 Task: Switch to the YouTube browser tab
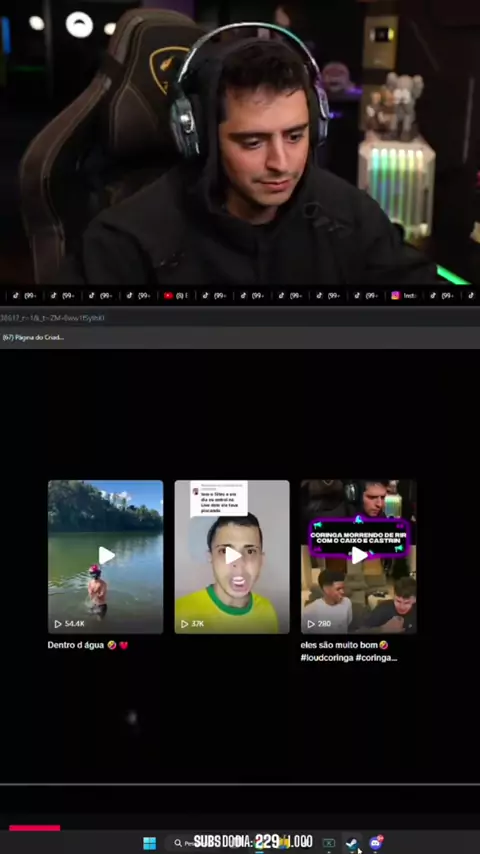tap(176, 296)
